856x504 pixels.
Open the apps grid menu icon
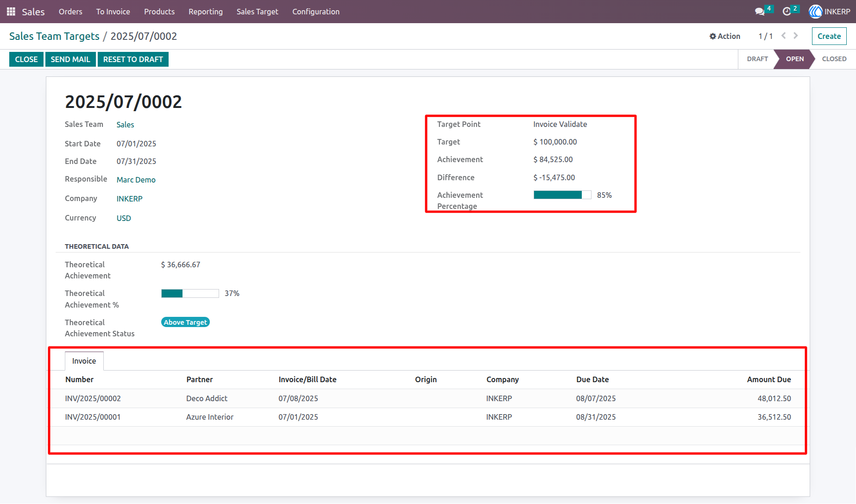[11, 12]
